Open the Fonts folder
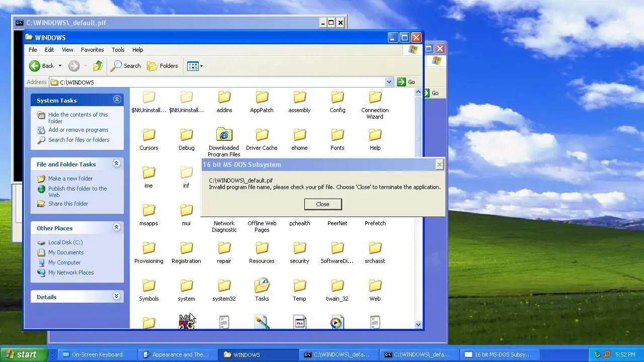 tap(337, 140)
